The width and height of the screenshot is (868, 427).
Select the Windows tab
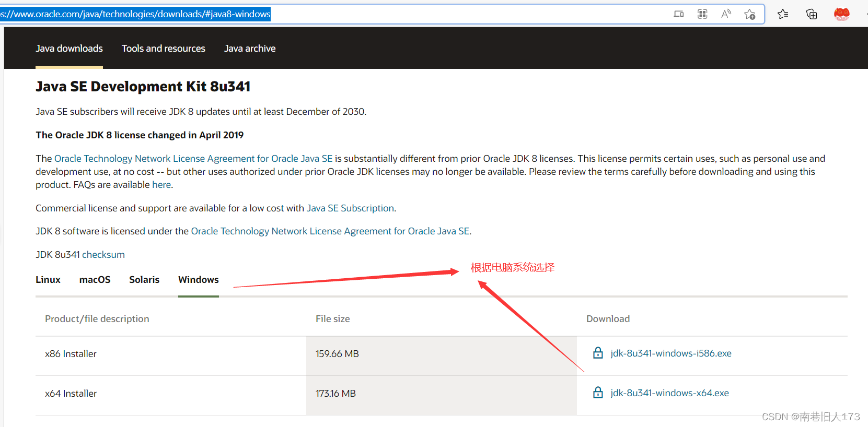tap(199, 280)
